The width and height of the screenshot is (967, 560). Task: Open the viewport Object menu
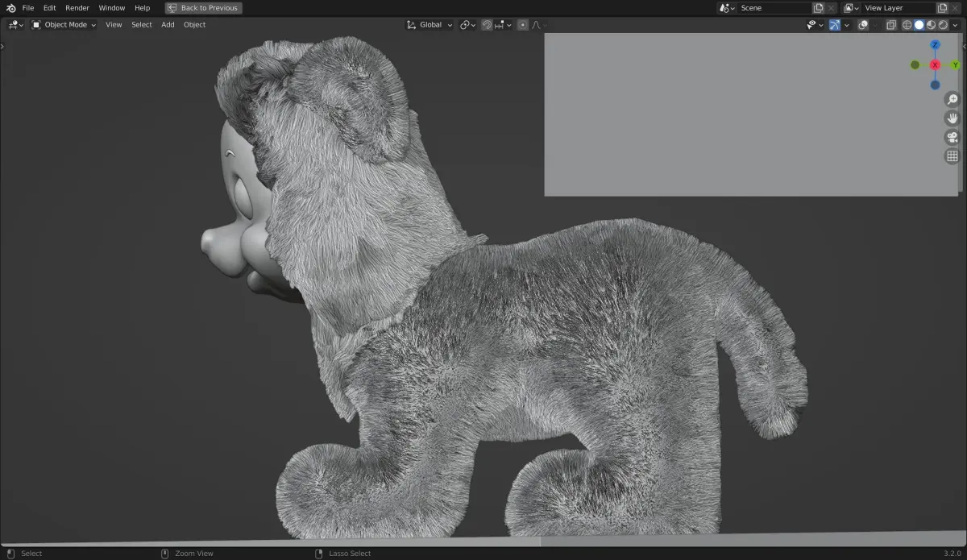(x=195, y=25)
